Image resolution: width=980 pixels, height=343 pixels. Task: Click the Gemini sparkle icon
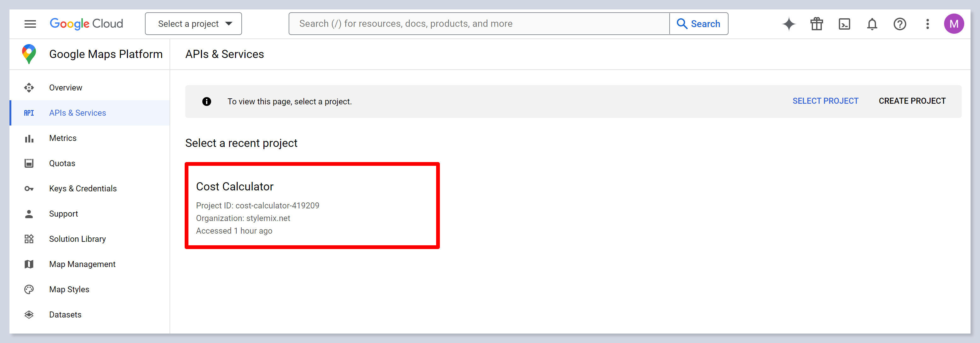(789, 24)
